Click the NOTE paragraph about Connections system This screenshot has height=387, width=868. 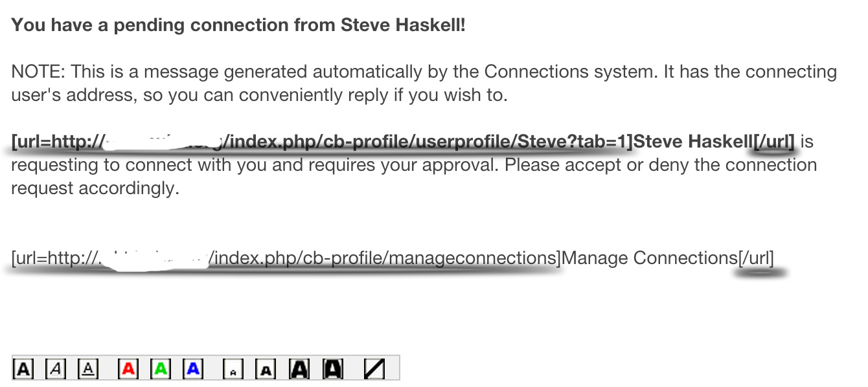point(424,83)
